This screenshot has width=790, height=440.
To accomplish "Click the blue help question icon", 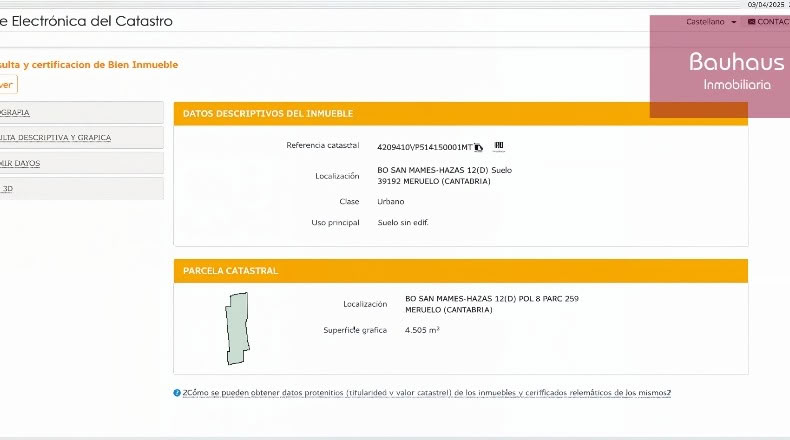I will pos(177,393).
